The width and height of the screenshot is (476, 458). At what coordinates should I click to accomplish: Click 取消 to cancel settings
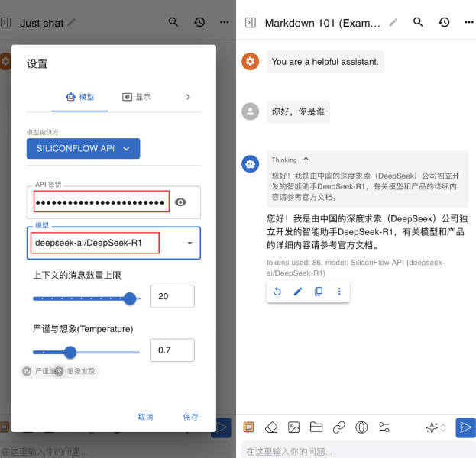pyautogui.click(x=146, y=417)
